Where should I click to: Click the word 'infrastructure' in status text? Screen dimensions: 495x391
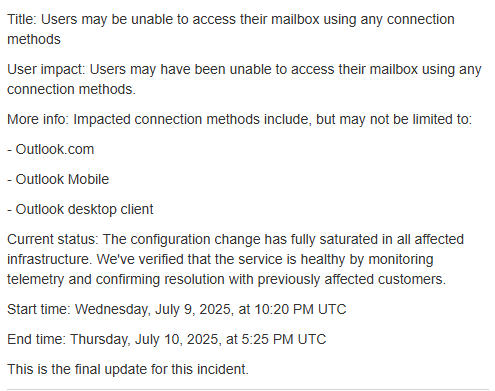click(x=49, y=259)
